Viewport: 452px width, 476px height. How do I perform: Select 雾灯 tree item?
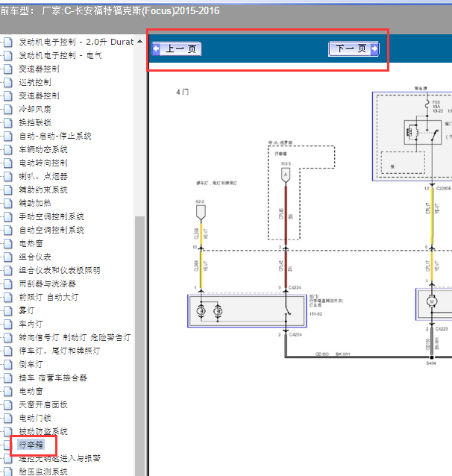[x=27, y=310]
